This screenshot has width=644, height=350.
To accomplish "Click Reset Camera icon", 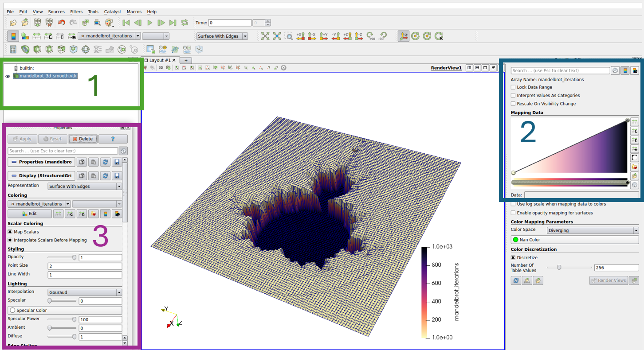I will [x=265, y=36].
